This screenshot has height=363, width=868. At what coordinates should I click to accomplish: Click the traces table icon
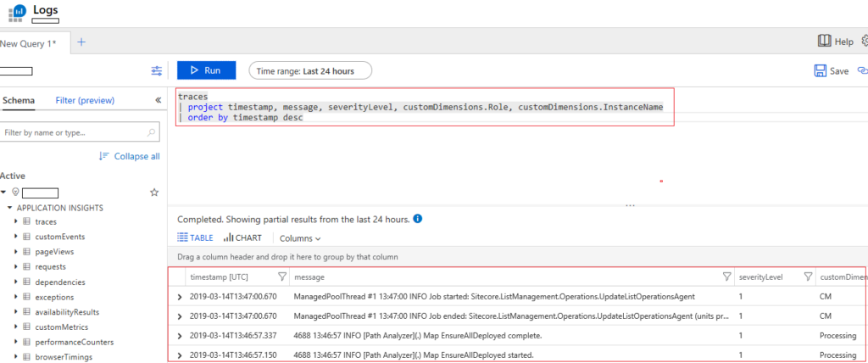point(26,221)
